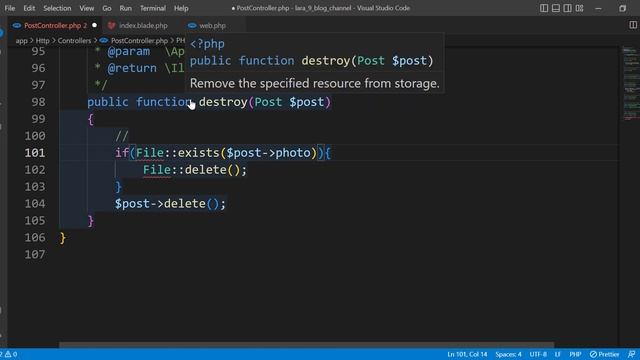This screenshot has height=360, width=640.
Task: Click the 'Http' breadcrumb segment
Action: pyautogui.click(x=42, y=40)
